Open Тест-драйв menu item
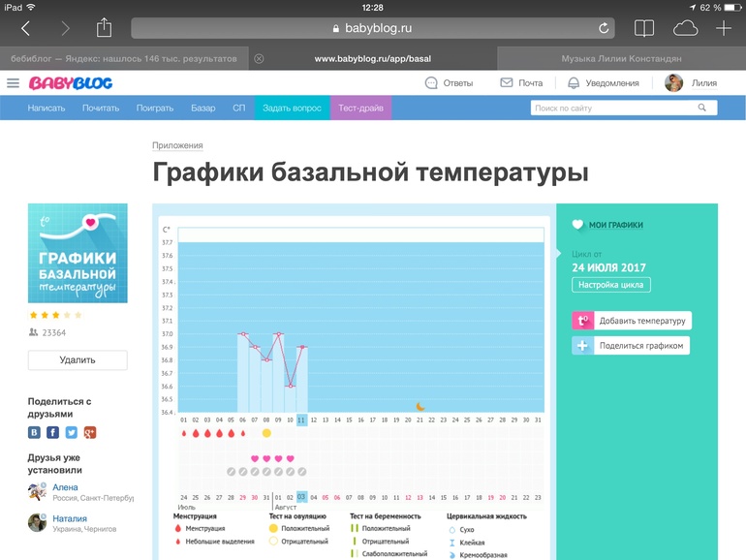Viewport: 746px width, 560px height. point(361,108)
